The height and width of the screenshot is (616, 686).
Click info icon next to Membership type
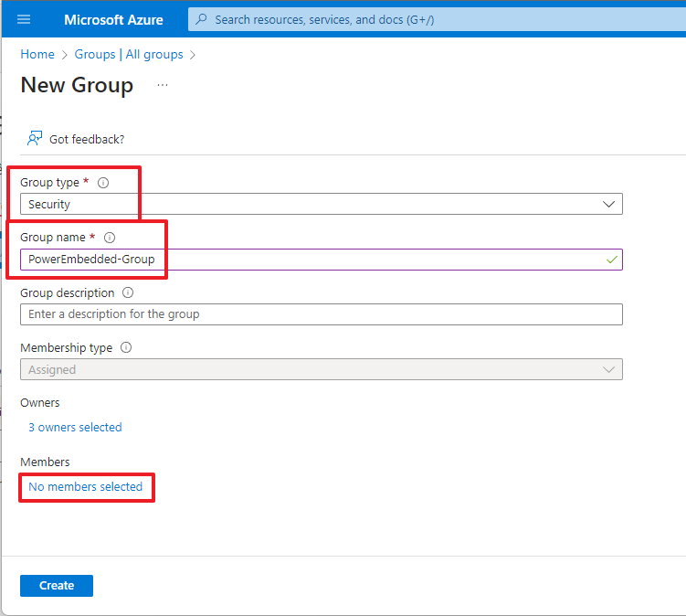(126, 348)
